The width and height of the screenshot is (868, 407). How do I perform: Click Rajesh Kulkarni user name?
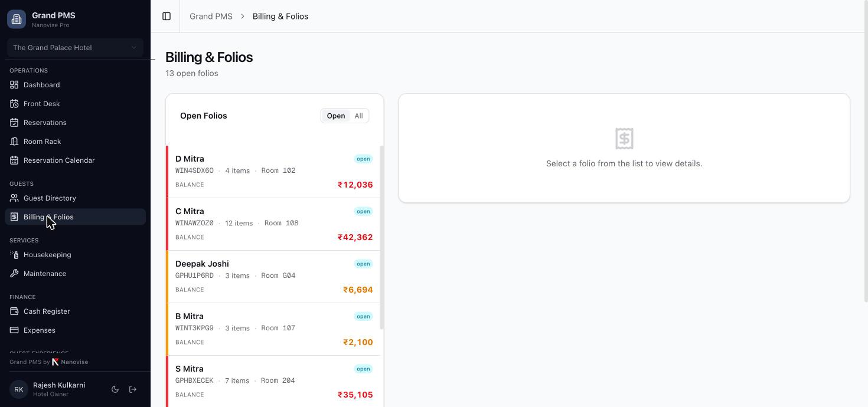[59, 385]
